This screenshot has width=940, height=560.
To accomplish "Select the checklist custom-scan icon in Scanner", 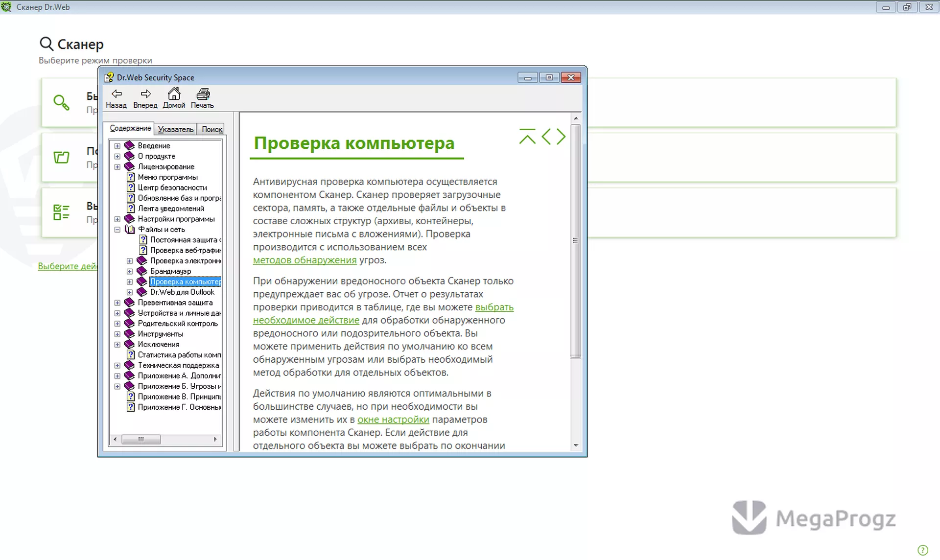I will click(61, 212).
